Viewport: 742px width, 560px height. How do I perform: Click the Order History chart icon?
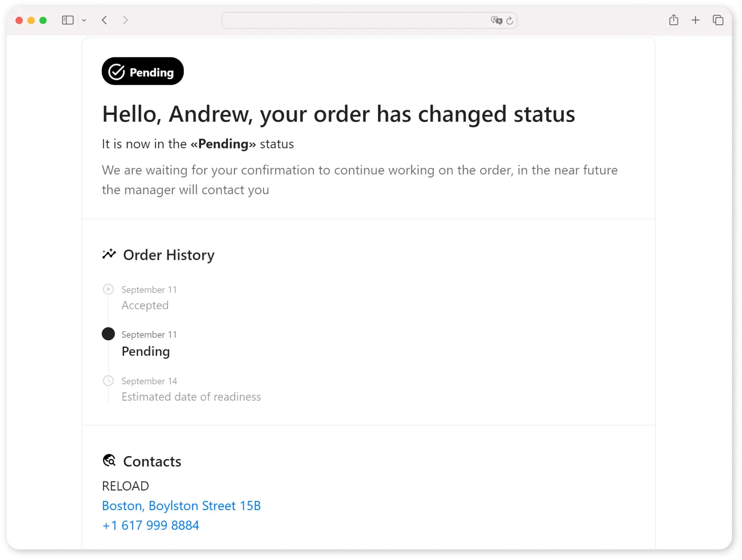(x=109, y=254)
